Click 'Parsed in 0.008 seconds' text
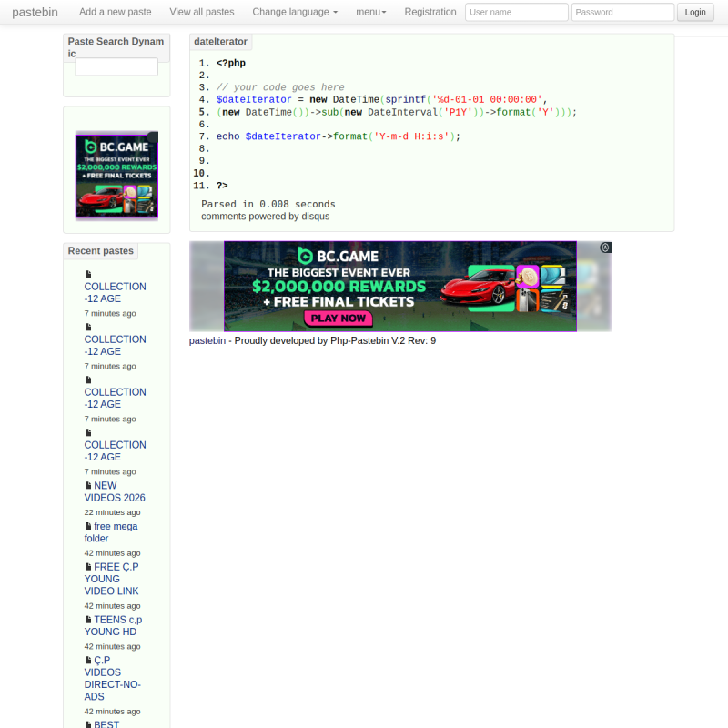Viewport: 728px width, 728px height. coord(268,204)
